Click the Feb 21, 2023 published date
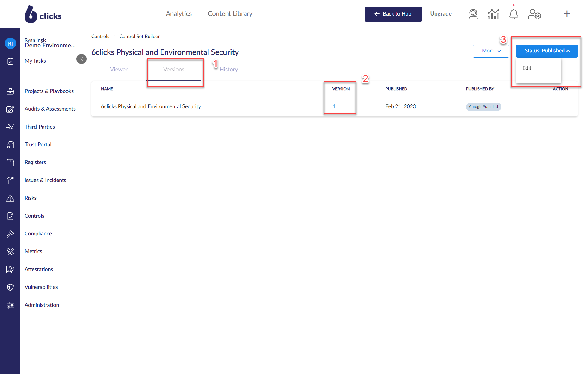This screenshot has height=374, width=588. click(400, 106)
